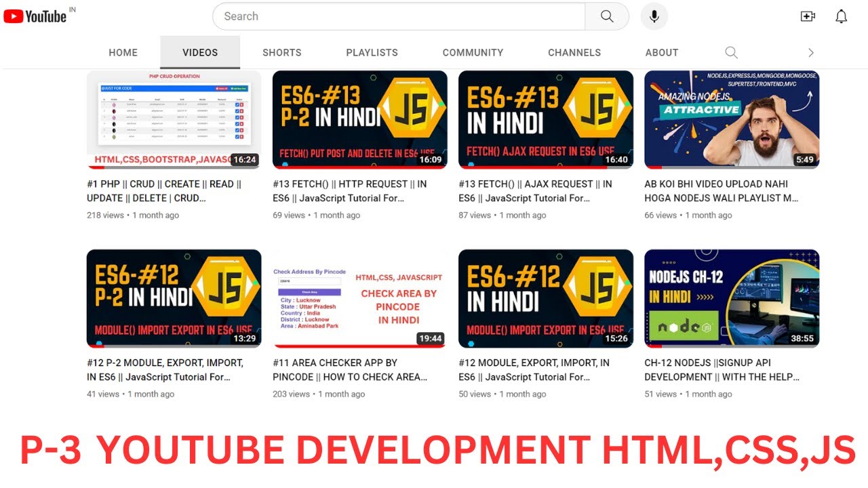Click the 38:55 duration badge
868x488 pixels.
click(x=802, y=338)
